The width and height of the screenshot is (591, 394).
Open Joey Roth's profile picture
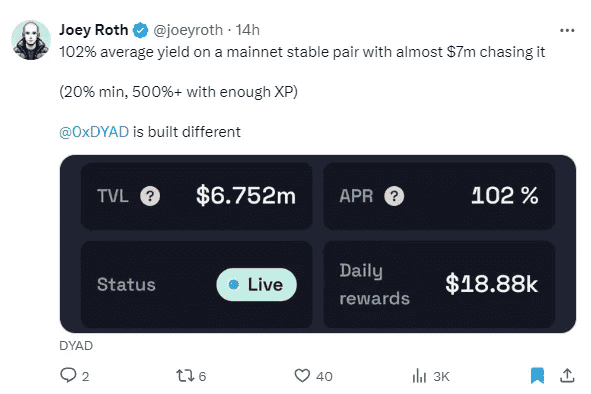coord(31,40)
